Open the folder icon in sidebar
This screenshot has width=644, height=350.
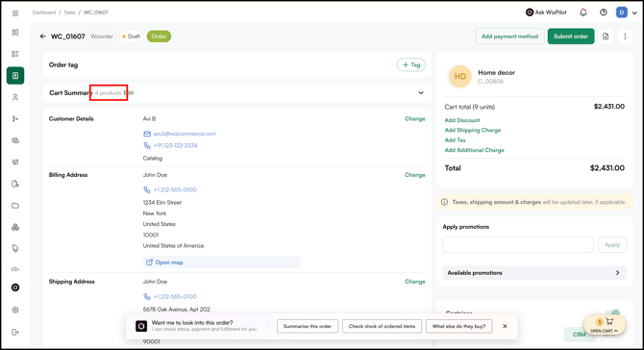pyautogui.click(x=15, y=206)
